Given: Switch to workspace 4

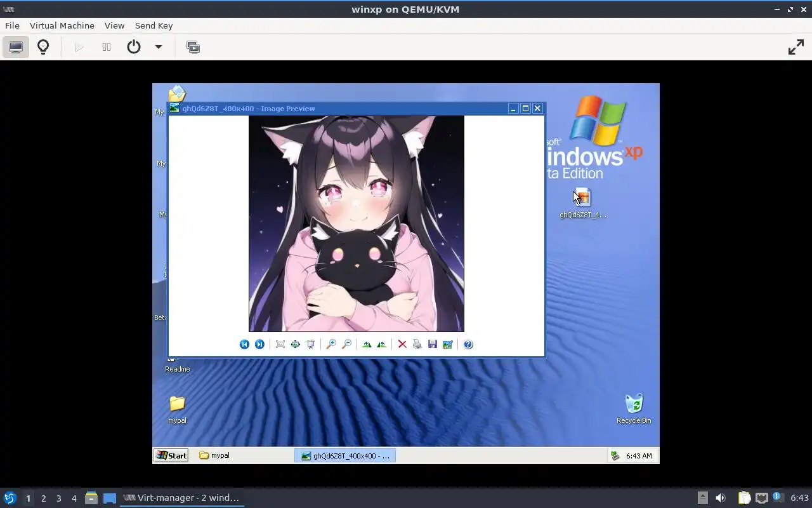Looking at the screenshot, I should click(x=74, y=498).
